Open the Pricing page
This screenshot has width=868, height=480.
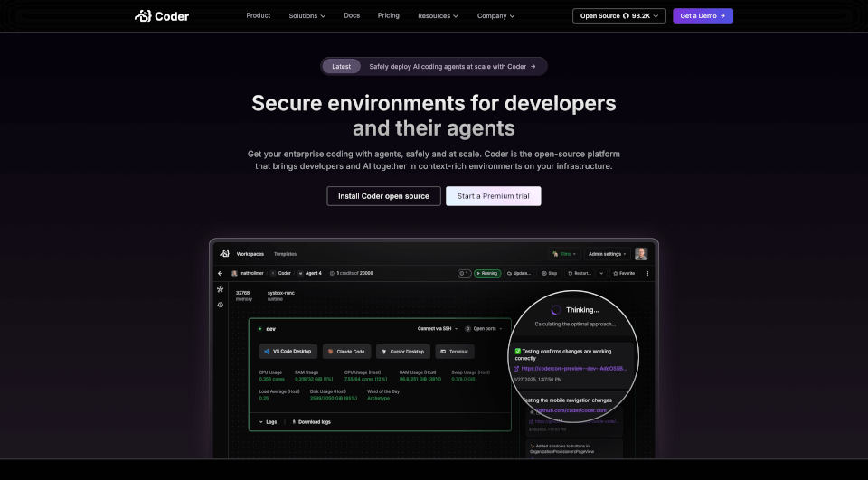click(x=388, y=15)
